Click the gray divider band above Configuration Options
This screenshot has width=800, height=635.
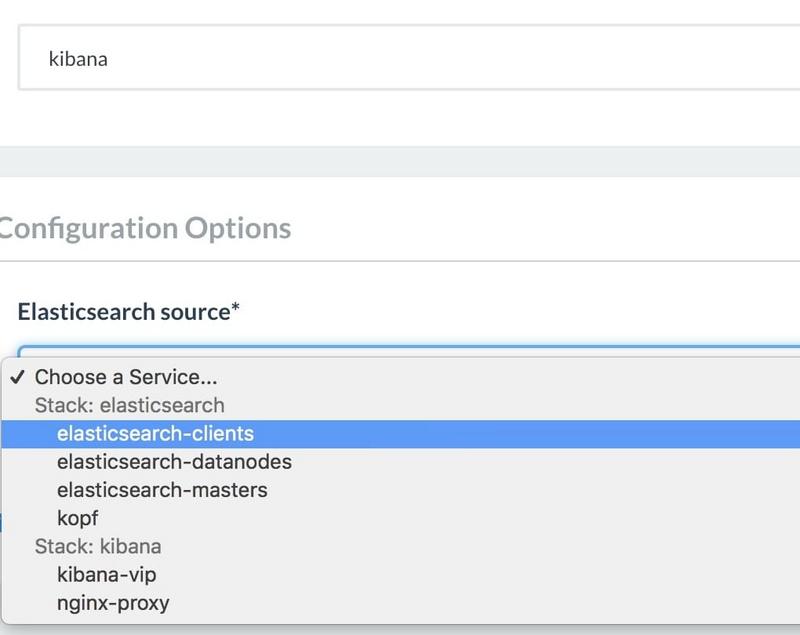point(400,162)
